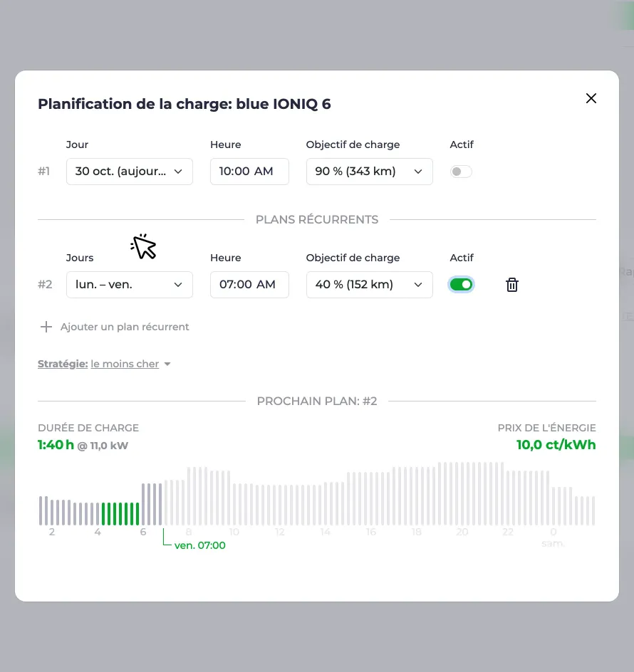Open the lun. – ven. days dropdown

(x=130, y=285)
